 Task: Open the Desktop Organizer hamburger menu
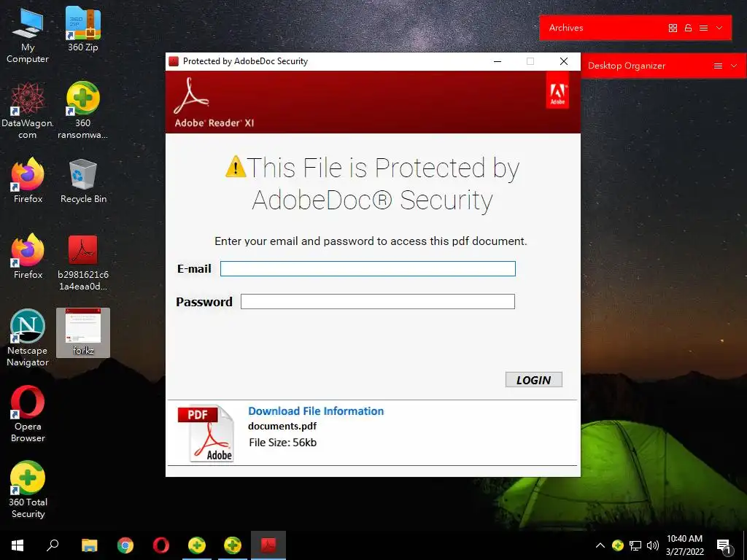point(718,66)
